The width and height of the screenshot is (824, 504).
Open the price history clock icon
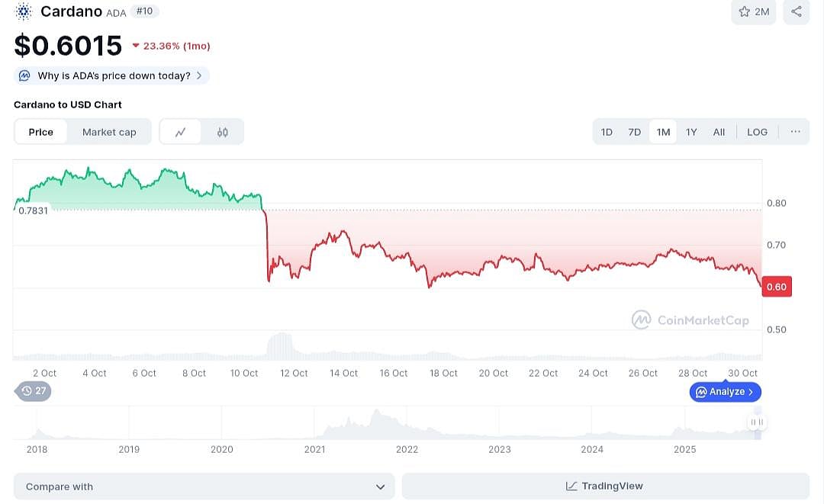click(x=27, y=391)
